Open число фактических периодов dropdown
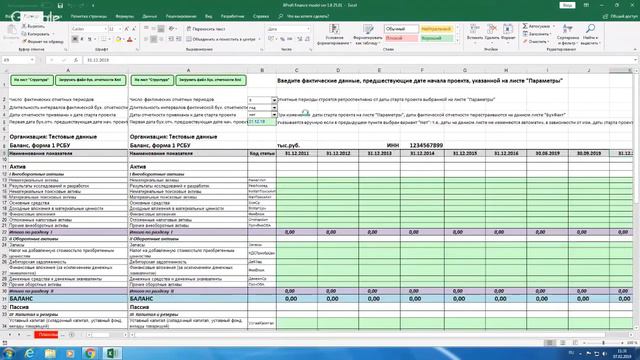The height and width of the screenshot is (360, 640). pos(274,100)
